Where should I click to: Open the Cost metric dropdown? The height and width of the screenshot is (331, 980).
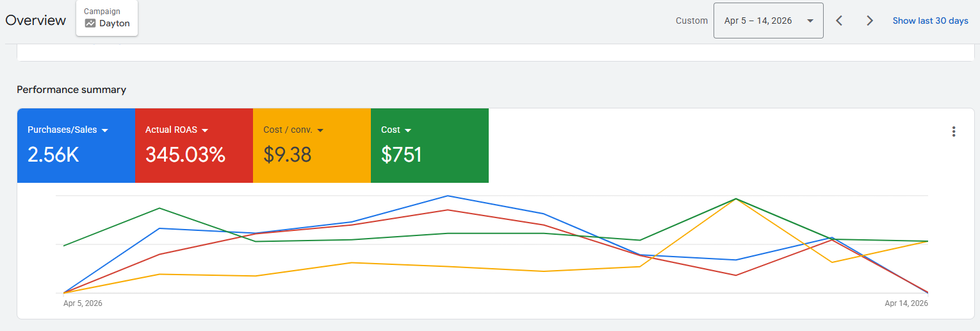[x=396, y=130]
